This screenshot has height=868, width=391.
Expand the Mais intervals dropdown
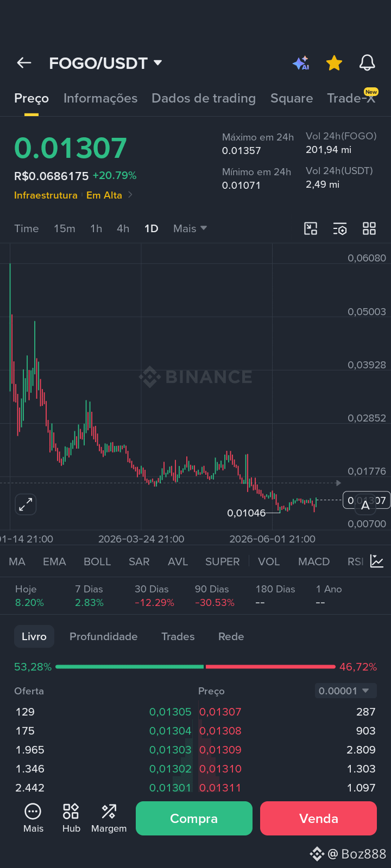coord(190,228)
